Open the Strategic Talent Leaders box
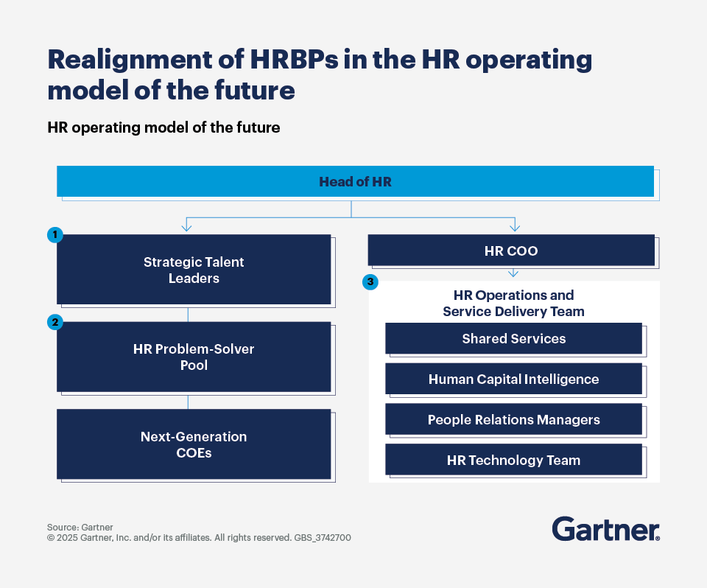 click(x=194, y=270)
